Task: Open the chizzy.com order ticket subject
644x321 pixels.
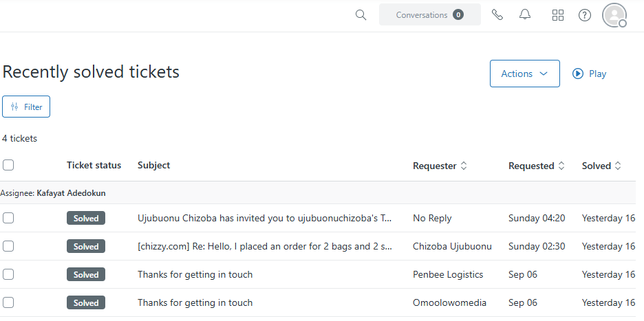Action: (x=264, y=246)
